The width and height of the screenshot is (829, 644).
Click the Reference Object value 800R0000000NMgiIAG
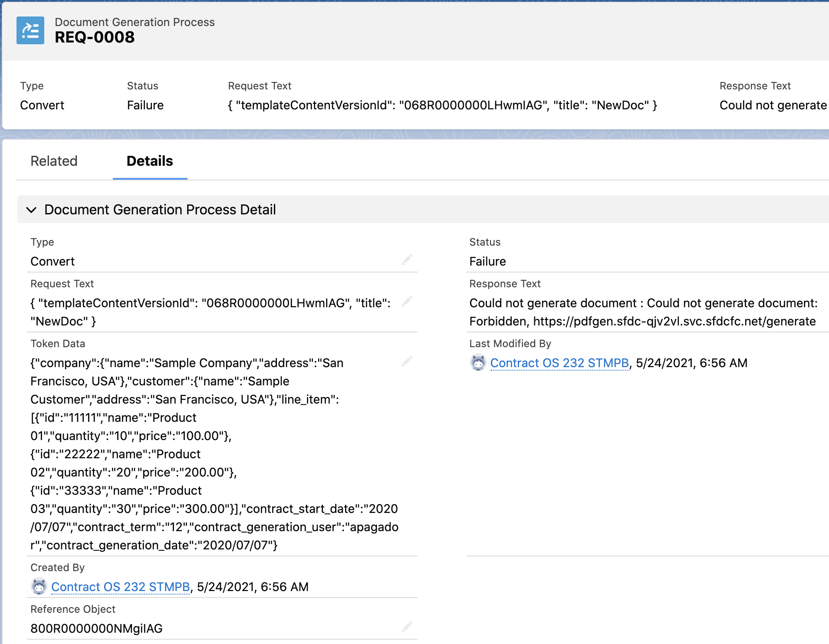tap(96, 628)
